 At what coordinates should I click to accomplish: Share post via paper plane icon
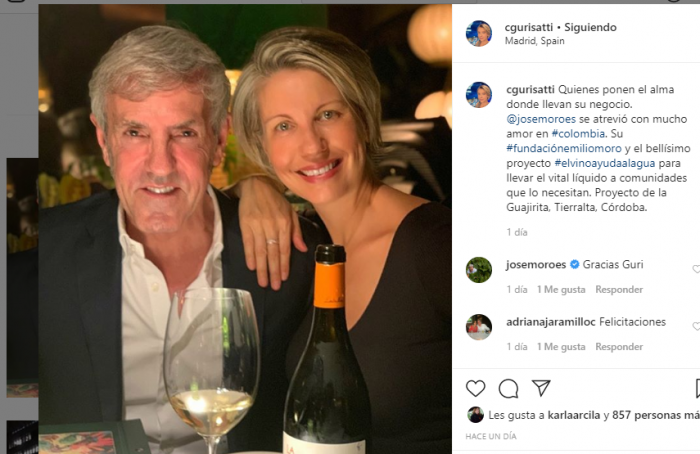(541, 388)
